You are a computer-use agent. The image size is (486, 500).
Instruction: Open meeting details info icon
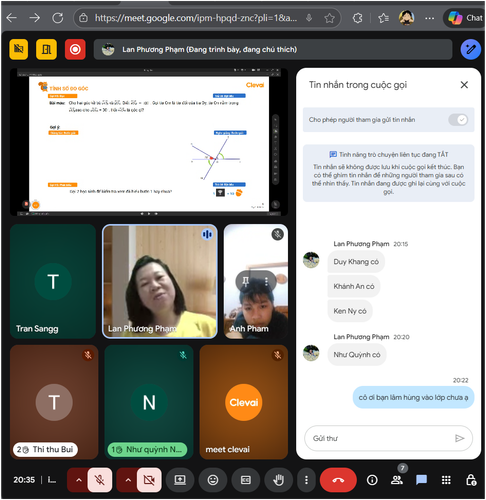click(x=372, y=480)
